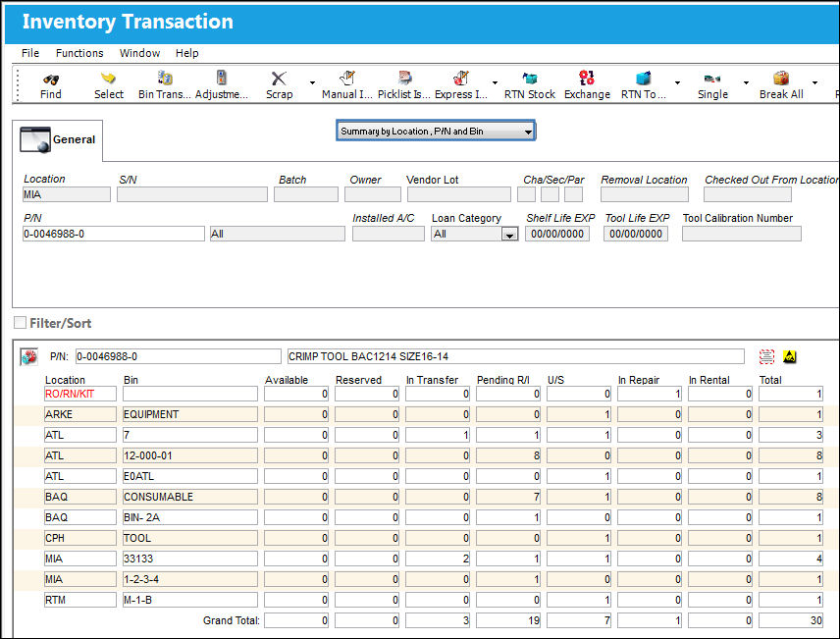Click the Installed A/C field
The image size is (840, 639).
[388, 234]
